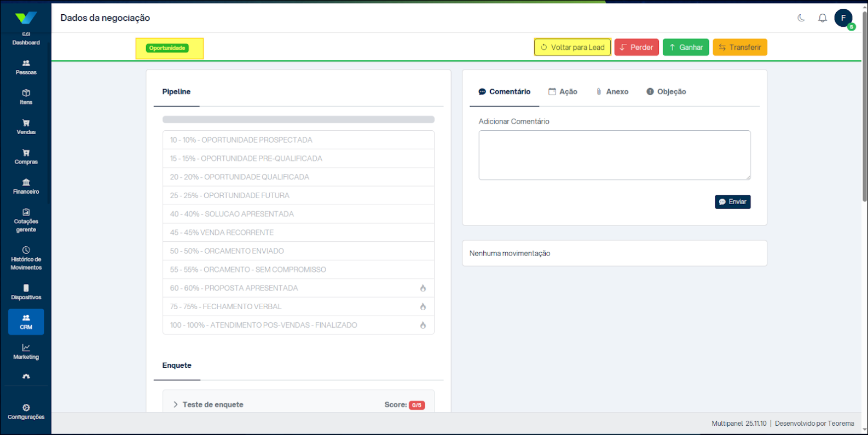Image resolution: width=868 pixels, height=435 pixels.
Task: Open the Financeiro module
Action: point(26,187)
